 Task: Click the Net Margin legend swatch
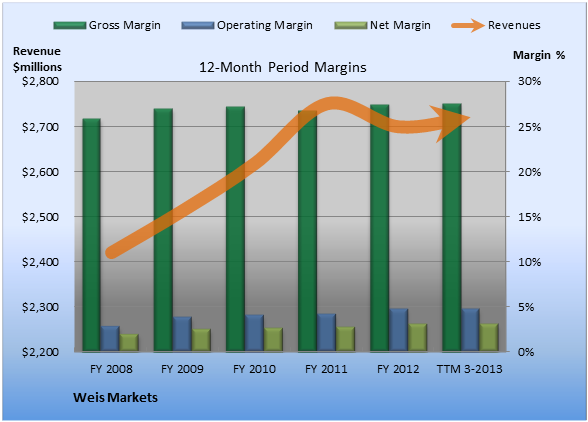click(x=351, y=26)
